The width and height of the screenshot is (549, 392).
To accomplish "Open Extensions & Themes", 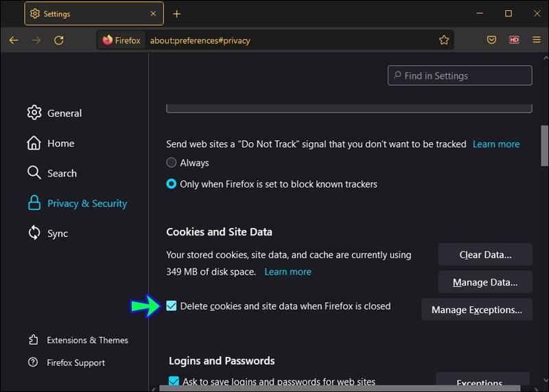I will 78,340.
